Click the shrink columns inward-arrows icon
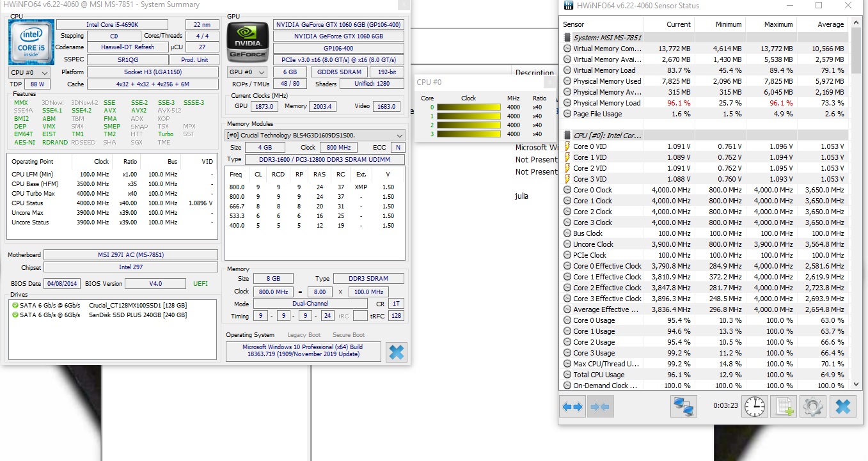Viewport: 868px width, 461px height. pos(600,406)
